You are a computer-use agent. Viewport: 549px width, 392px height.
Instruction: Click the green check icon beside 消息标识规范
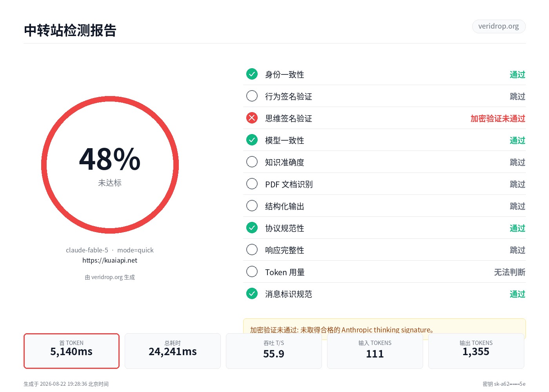coord(252,294)
